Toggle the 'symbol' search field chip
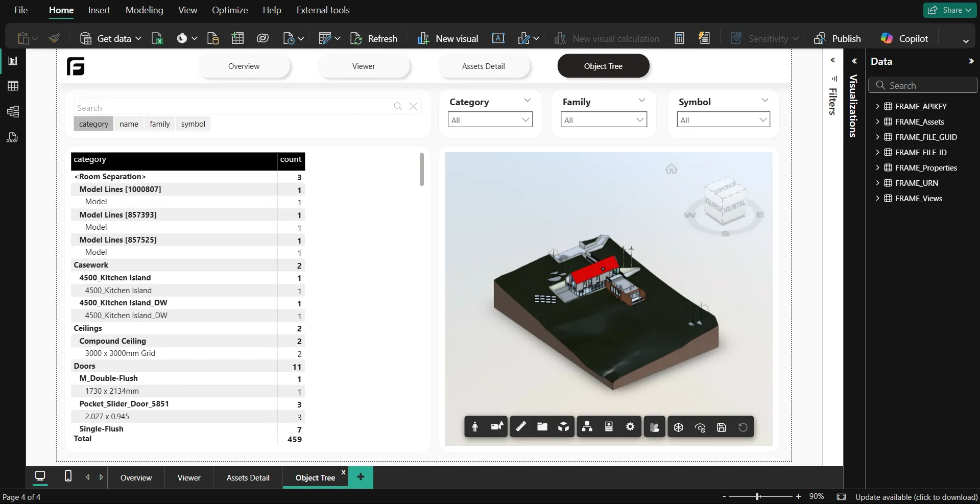Screen dimensions: 980x504 pyautogui.click(x=193, y=124)
